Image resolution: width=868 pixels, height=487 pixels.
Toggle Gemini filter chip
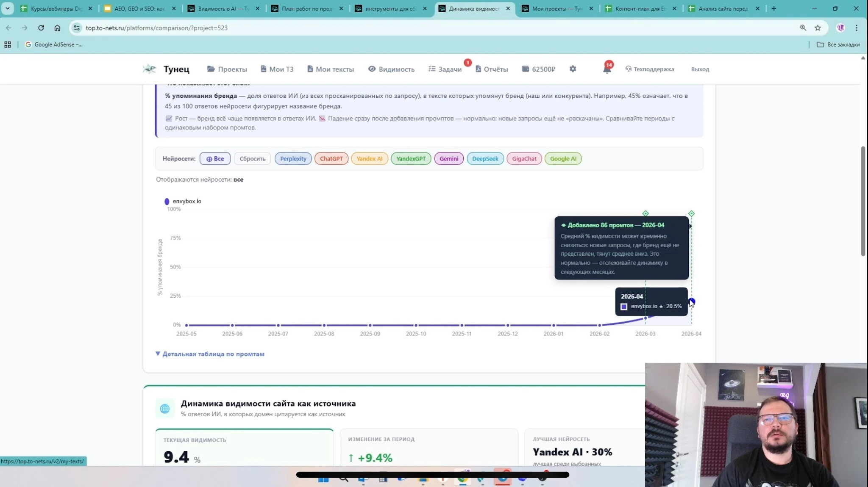[449, 159]
